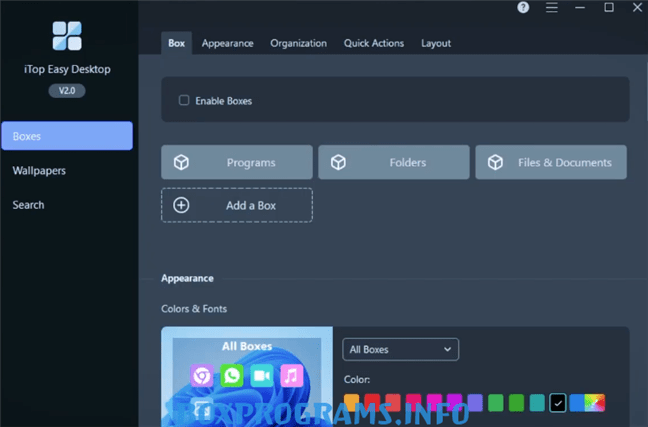
Task: Open the Organization tab
Action: tap(298, 43)
